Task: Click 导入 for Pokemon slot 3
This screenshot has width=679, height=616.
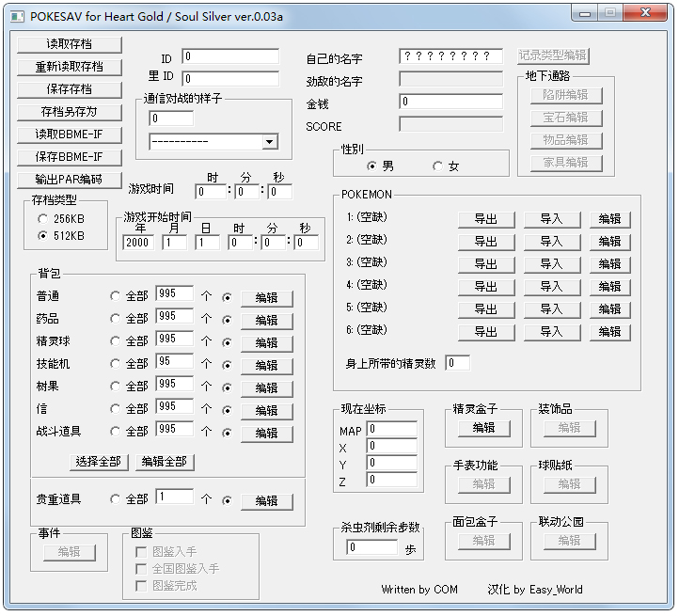Action: (550, 264)
